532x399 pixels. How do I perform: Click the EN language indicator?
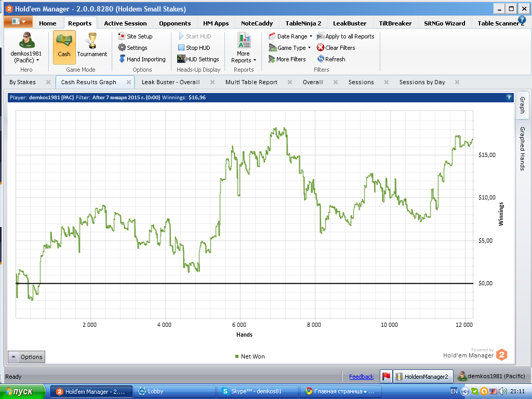tap(454, 391)
